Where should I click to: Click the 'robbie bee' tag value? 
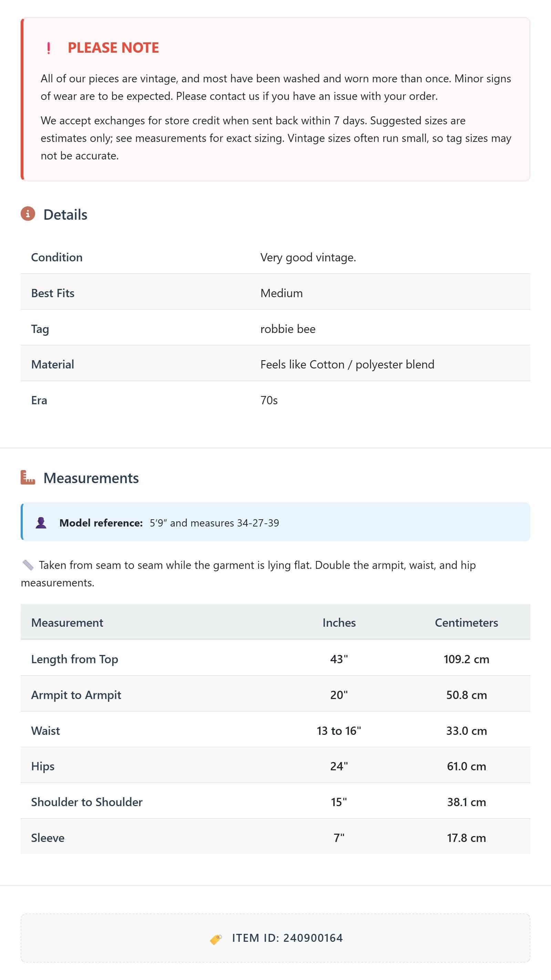coord(288,329)
